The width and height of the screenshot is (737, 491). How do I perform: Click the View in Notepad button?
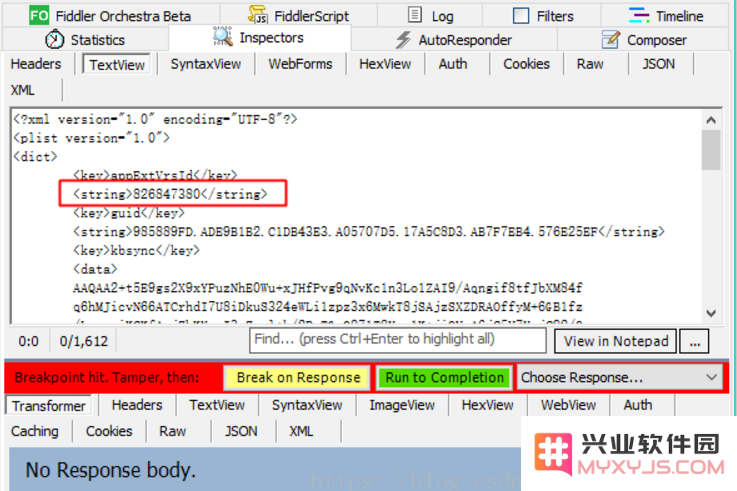(616, 341)
